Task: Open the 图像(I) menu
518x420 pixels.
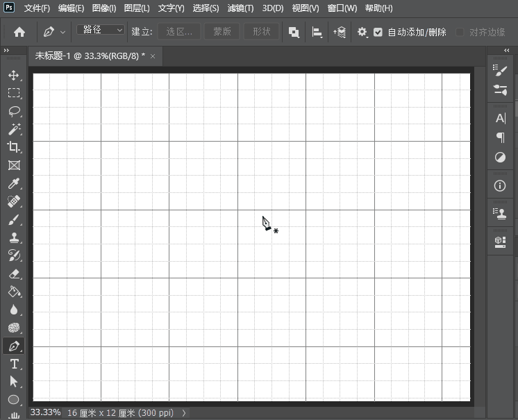Action: 104,8
